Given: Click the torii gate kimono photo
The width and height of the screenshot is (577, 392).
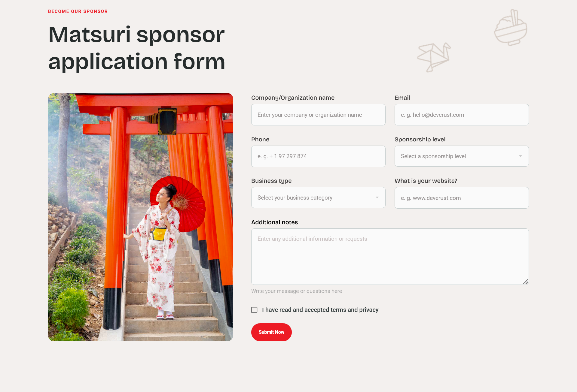Looking at the screenshot, I should [141, 217].
